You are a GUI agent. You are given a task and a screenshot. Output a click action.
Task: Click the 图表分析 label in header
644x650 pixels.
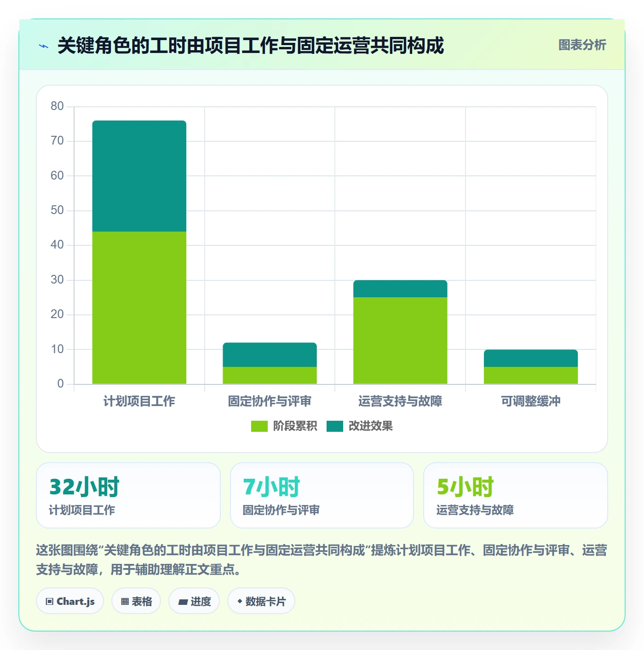tap(582, 45)
